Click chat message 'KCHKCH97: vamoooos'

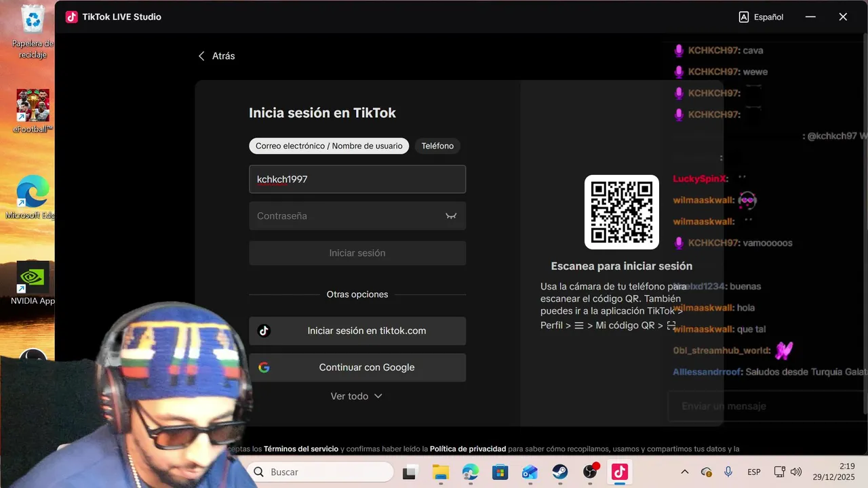point(733,243)
